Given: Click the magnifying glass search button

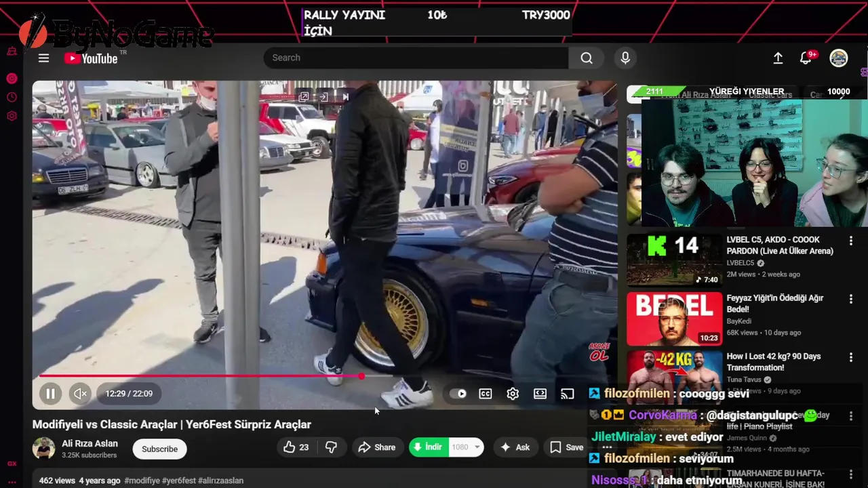Looking at the screenshot, I should pyautogui.click(x=587, y=58).
